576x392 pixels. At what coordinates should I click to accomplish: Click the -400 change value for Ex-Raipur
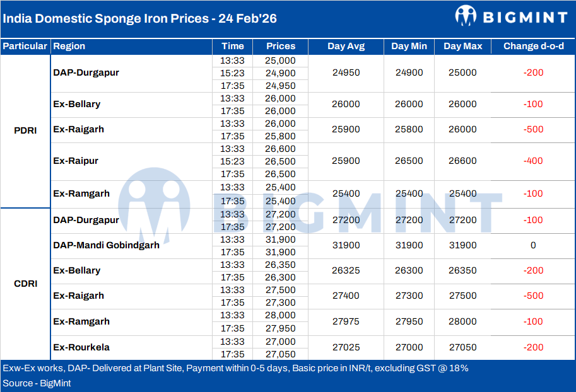[533, 161]
